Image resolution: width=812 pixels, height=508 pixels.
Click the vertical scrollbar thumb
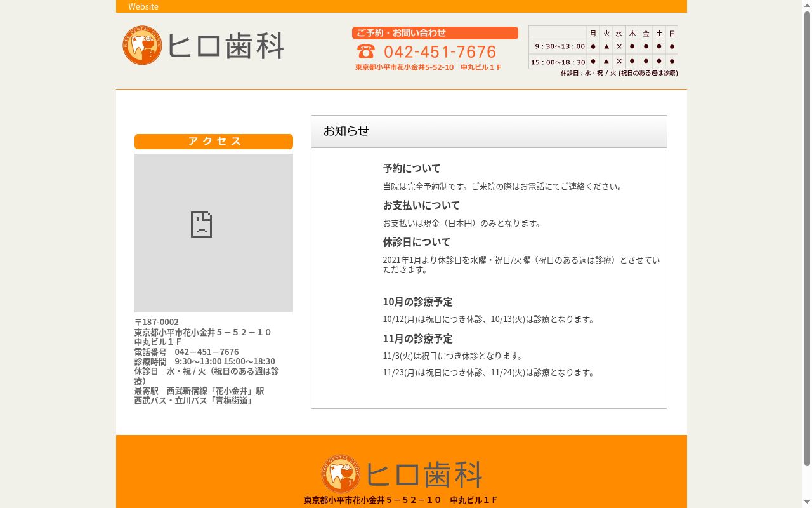(807, 238)
